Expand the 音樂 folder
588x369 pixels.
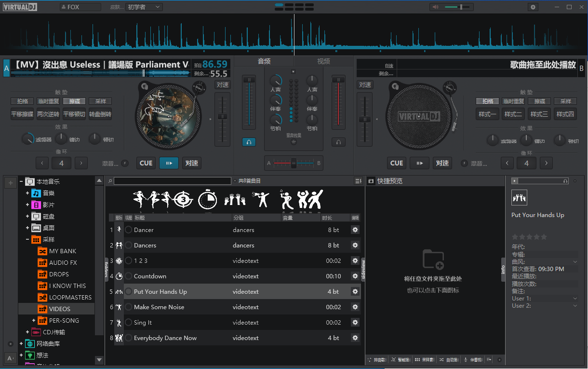[27, 193]
